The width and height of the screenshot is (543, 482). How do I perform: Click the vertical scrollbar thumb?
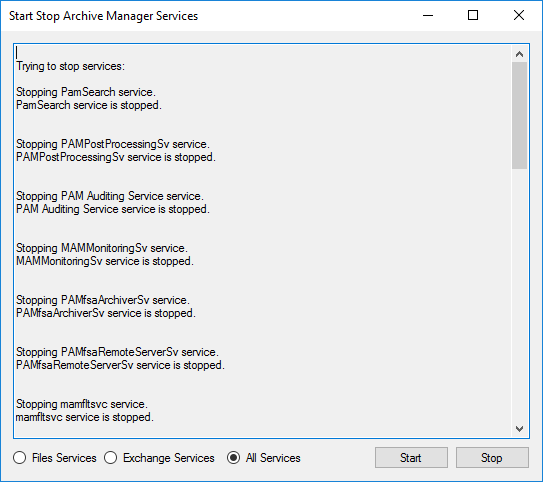pyautogui.click(x=519, y=115)
